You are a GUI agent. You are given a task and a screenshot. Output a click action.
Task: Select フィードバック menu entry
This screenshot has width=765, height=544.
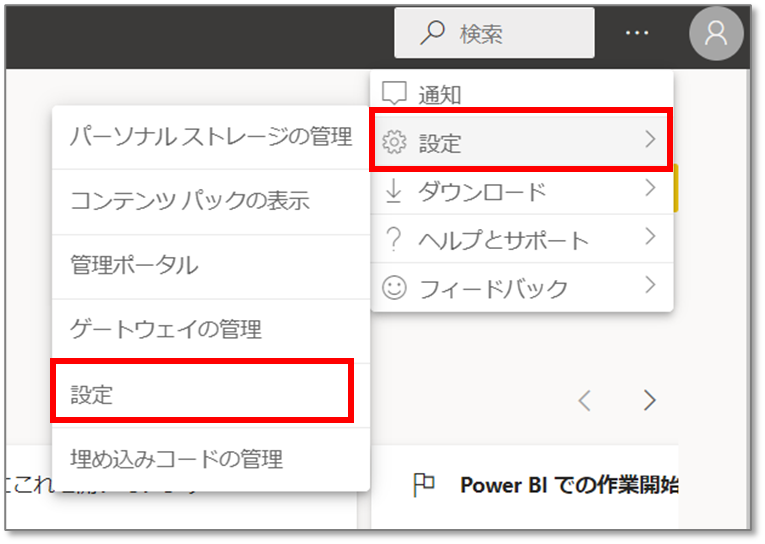pos(522,288)
